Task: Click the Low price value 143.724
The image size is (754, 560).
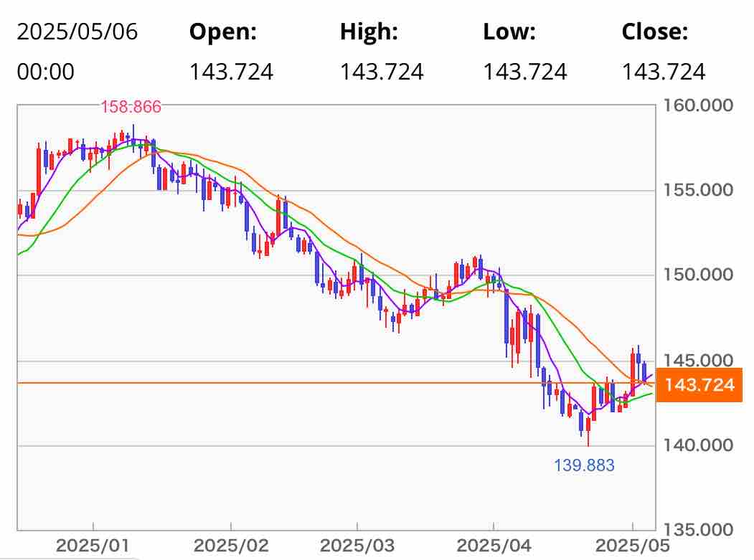Action: pyautogui.click(x=525, y=72)
